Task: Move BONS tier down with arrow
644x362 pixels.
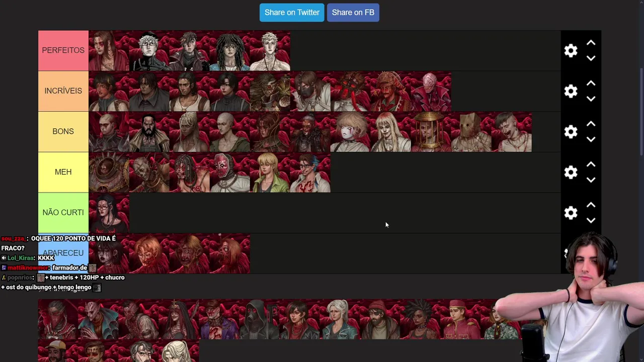Action: pos(591,139)
